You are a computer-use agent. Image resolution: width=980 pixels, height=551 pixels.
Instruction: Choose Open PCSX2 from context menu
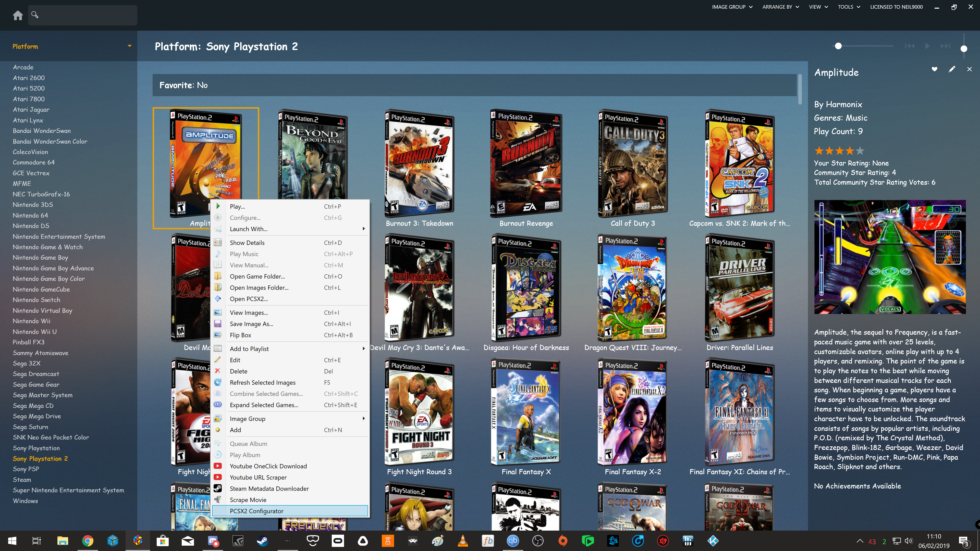(x=290, y=299)
